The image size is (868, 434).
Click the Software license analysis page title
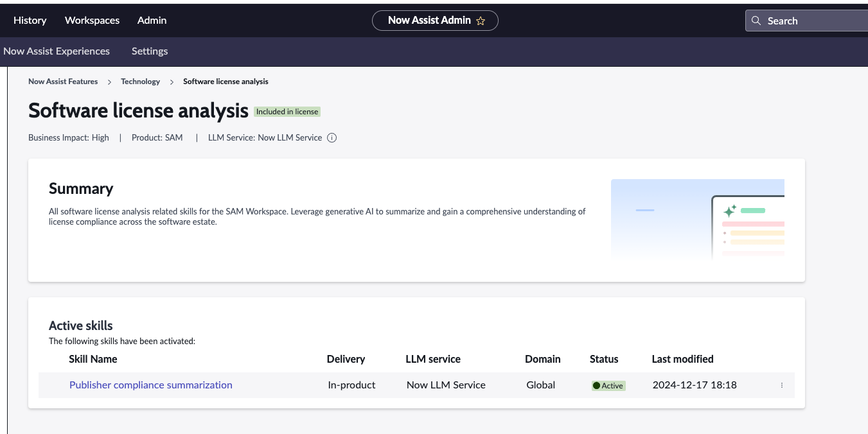pyautogui.click(x=138, y=110)
